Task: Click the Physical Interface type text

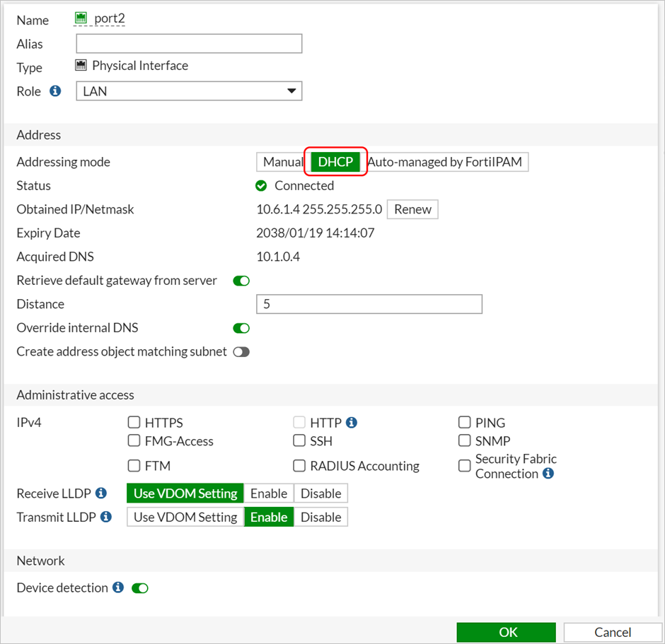Action: coord(140,66)
